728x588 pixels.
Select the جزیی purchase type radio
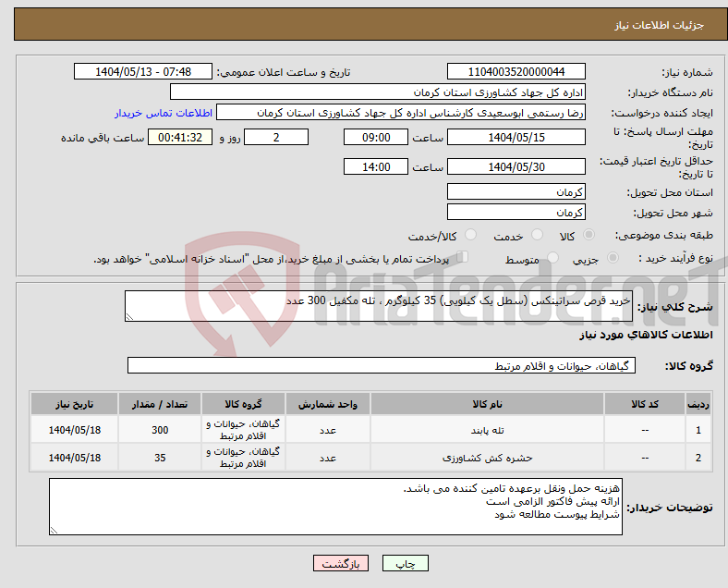pos(613,257)
